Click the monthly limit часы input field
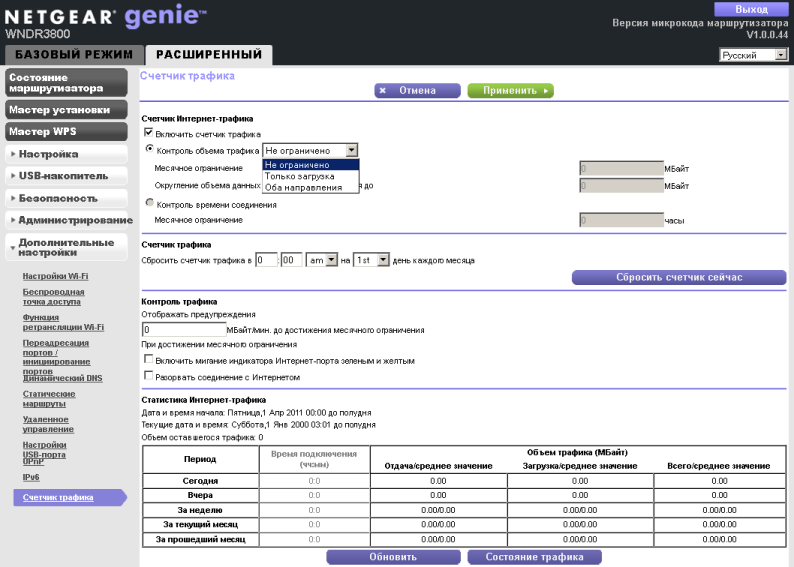 pyautogui.click(x=621, y=220)
